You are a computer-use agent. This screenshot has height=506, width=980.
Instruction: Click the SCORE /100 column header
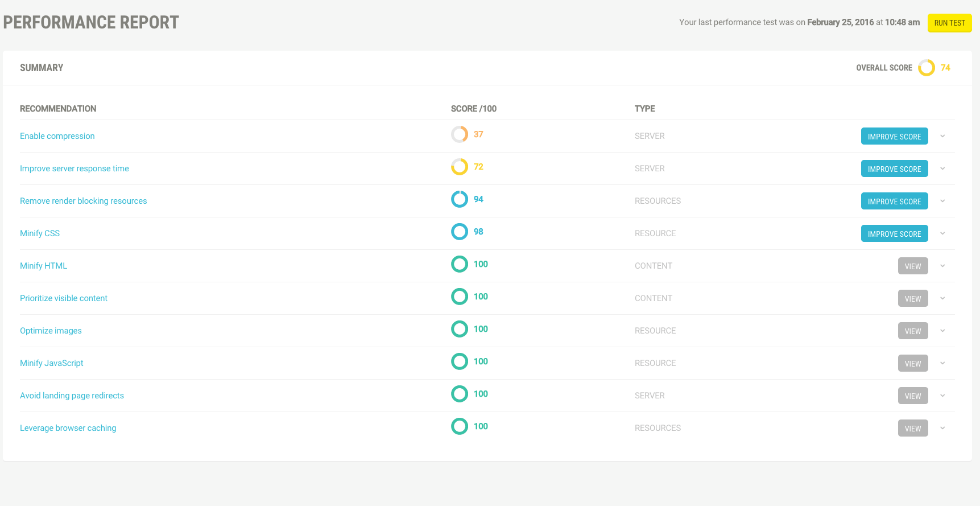click(474, 109)
